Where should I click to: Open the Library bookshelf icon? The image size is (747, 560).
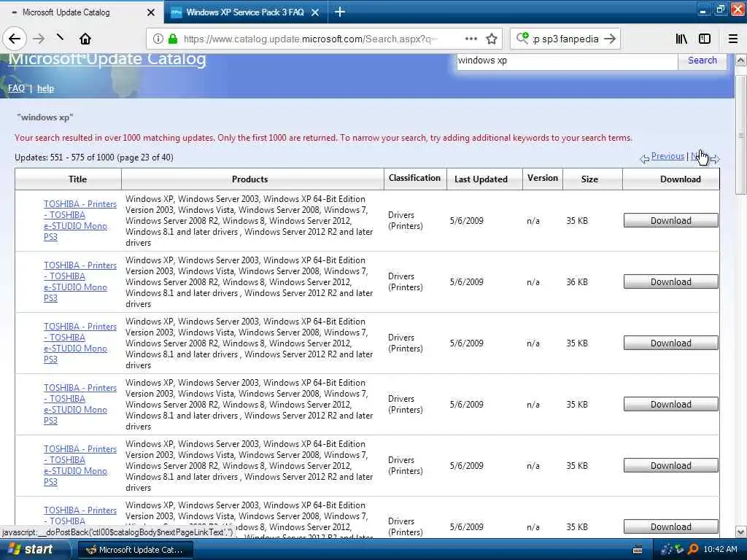[681, 39]
